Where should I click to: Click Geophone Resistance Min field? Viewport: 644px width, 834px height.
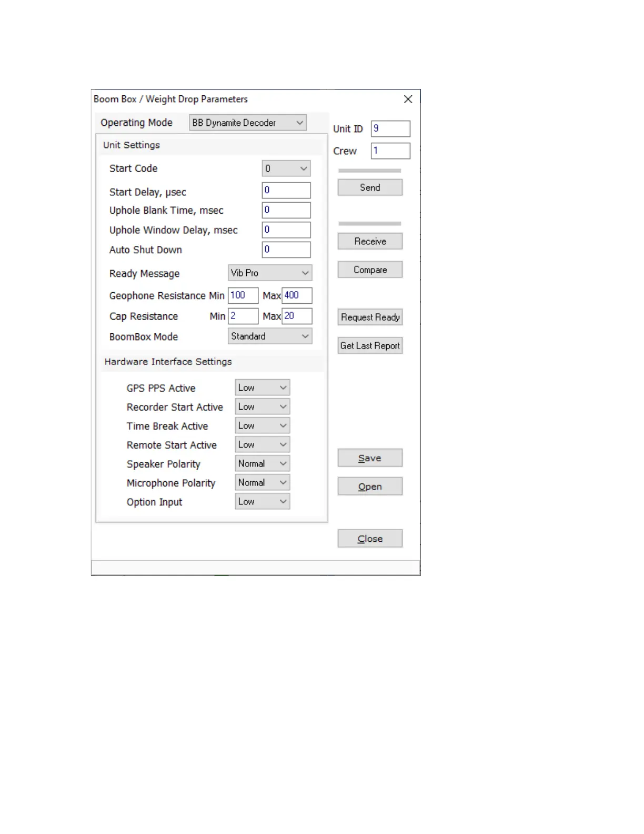coord(243,295)
